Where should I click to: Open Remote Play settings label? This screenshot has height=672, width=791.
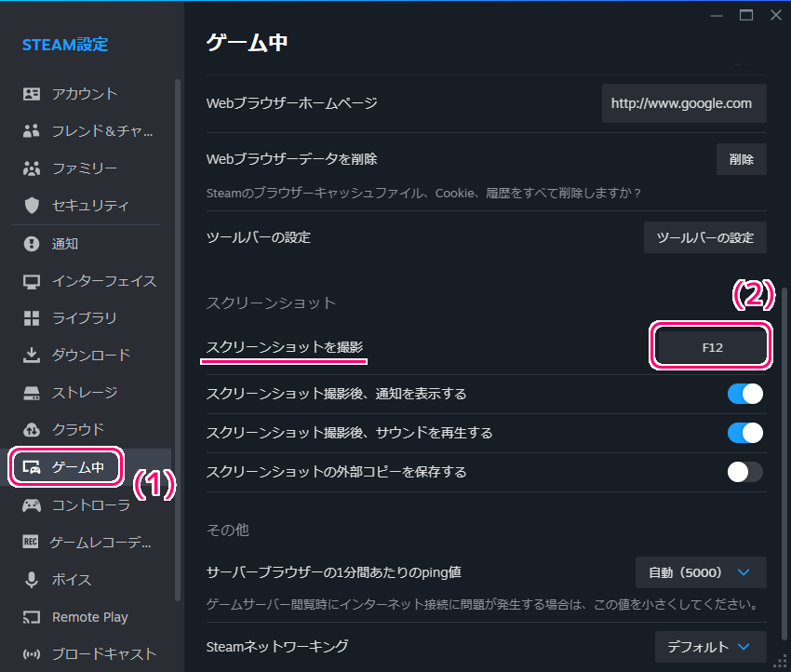pos(90,617)
